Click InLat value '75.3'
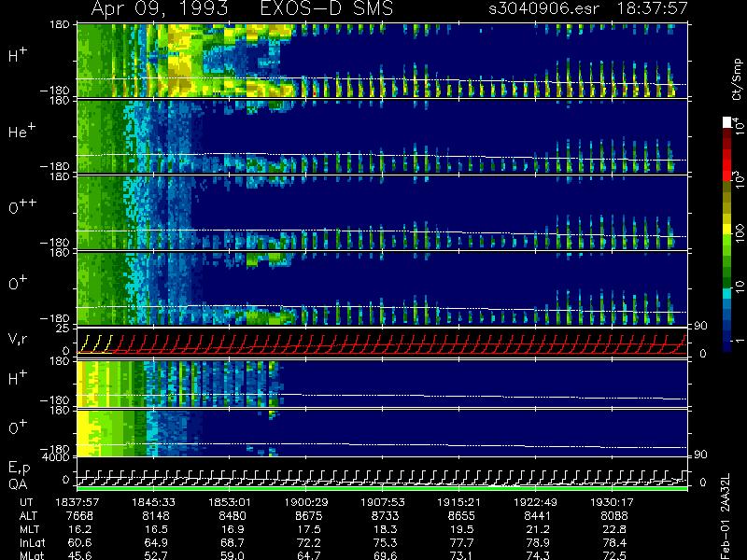The image size is (747, 560). (388, 542)
